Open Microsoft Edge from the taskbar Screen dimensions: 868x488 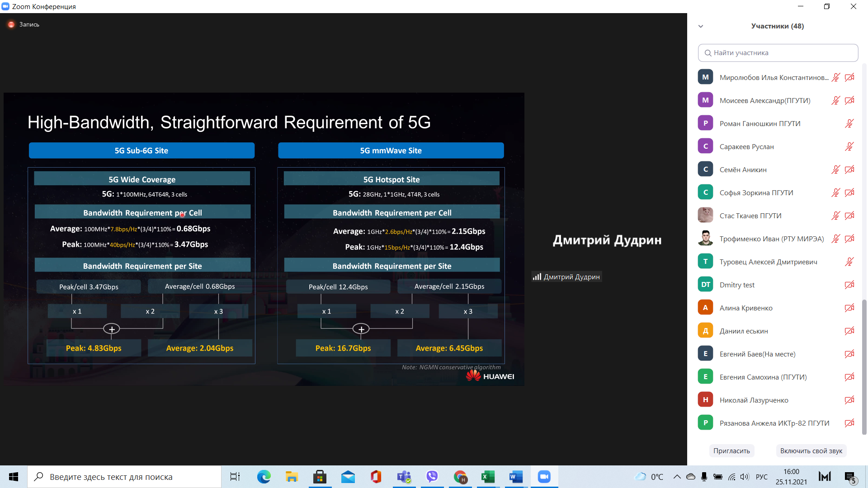[x=264, y=477]
